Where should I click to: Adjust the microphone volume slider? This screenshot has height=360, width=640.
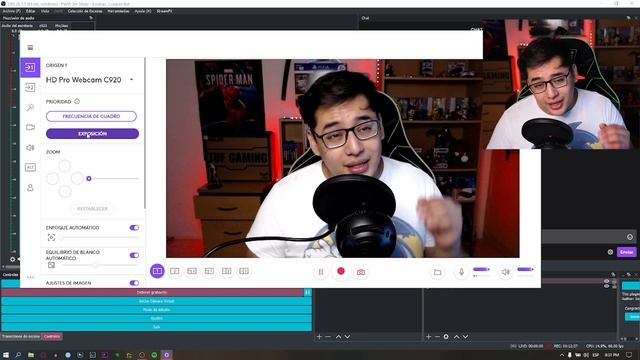pyautogui.click(x=481, y=269)
